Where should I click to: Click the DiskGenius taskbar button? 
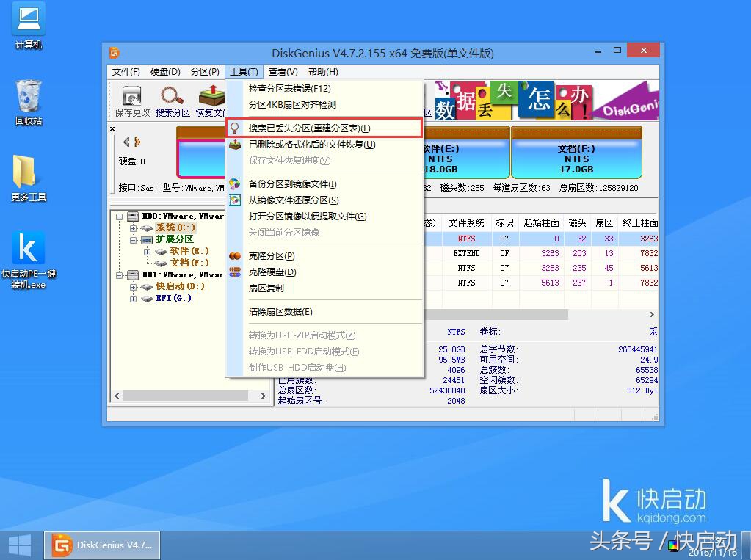(x=102, y=544)
